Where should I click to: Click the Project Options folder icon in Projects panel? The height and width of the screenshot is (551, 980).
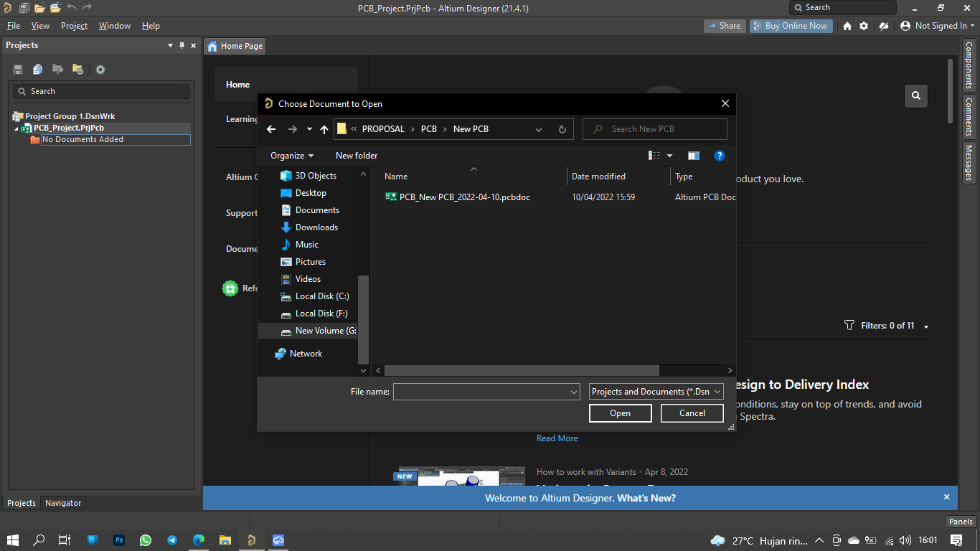pos(77,70)
